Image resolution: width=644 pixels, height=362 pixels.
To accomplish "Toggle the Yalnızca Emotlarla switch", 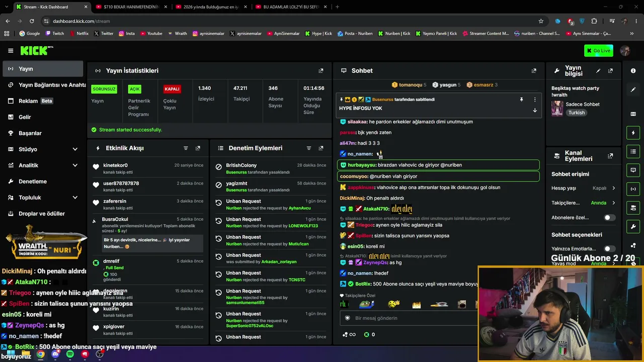I will 609,248.
